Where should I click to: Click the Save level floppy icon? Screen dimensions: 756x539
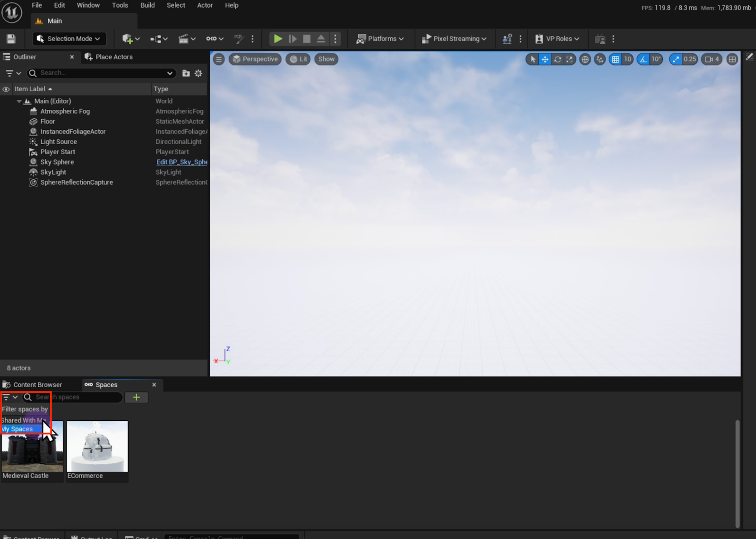[x=11, y=39]
